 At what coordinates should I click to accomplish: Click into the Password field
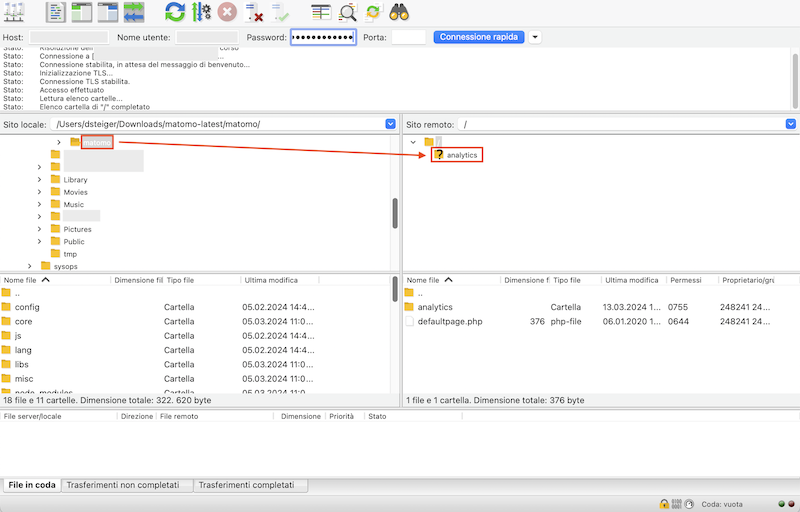(x=323, y=37)
